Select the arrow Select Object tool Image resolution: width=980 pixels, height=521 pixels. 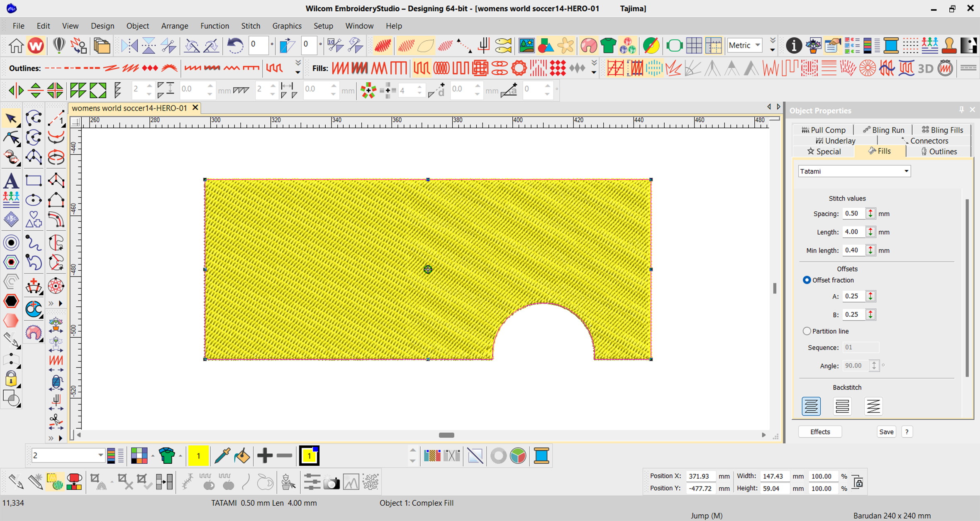pos(11,119)
